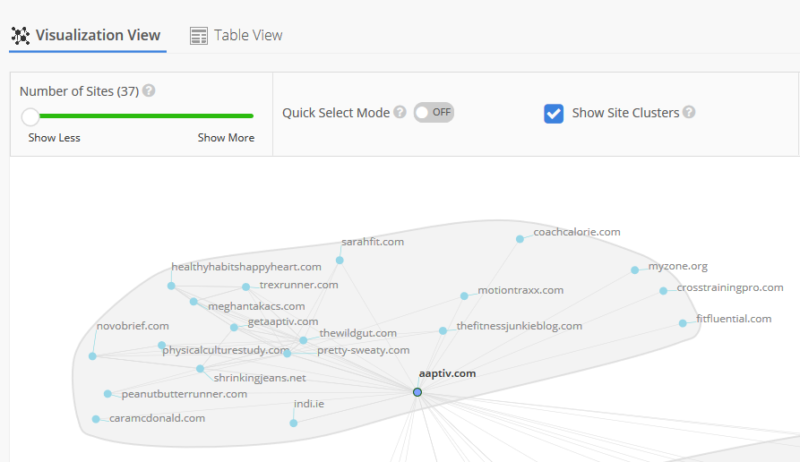The image size is (800, 462).
Task: Select the indi.ie node dot
Action: [293, 423]
